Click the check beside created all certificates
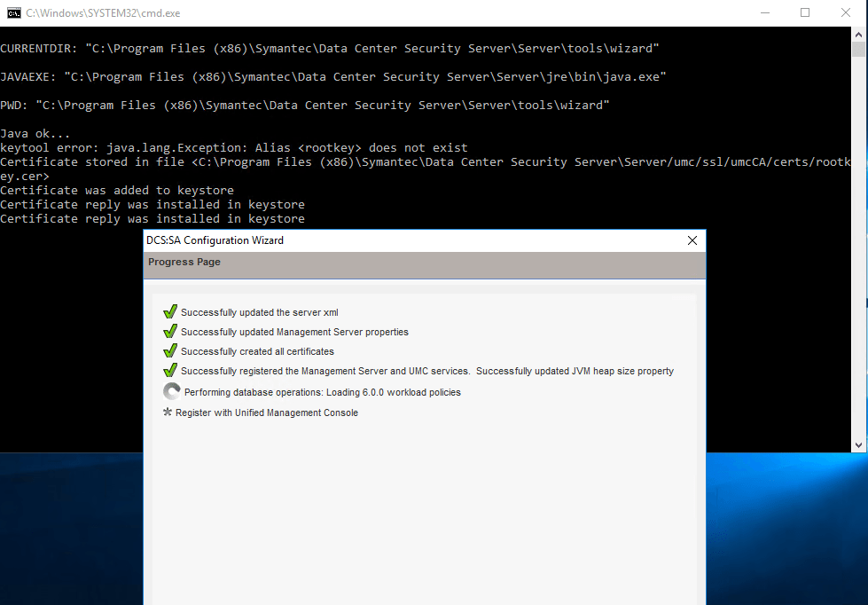Viewport: 868px width, 605px height. pyautogui.click(x=170, y=350)
